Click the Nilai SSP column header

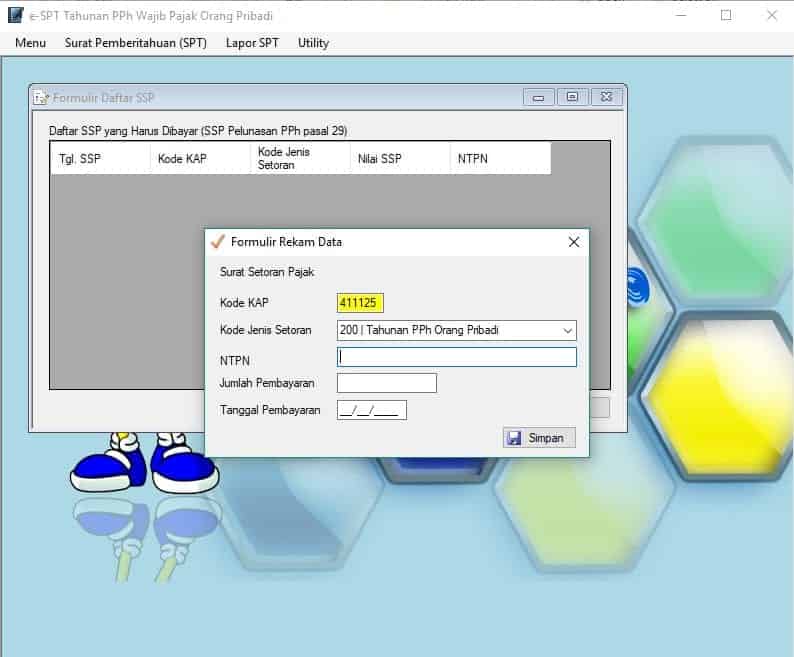(x=400, y=159)
